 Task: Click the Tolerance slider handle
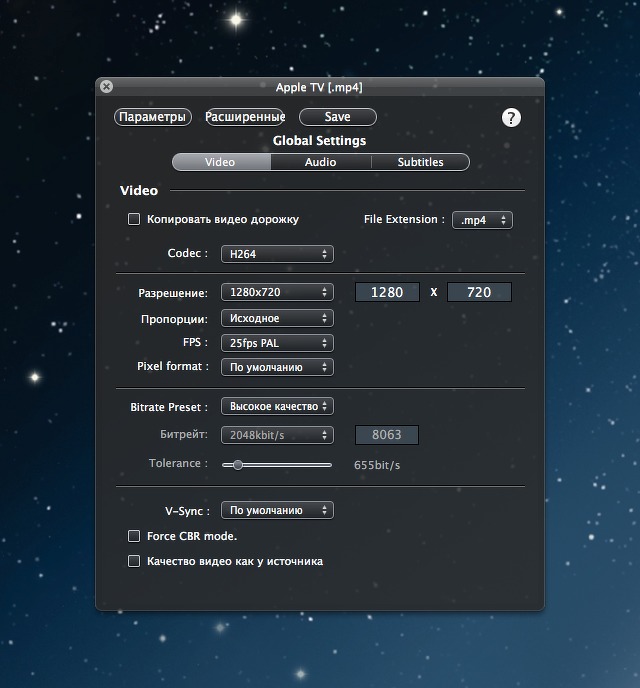238,465
